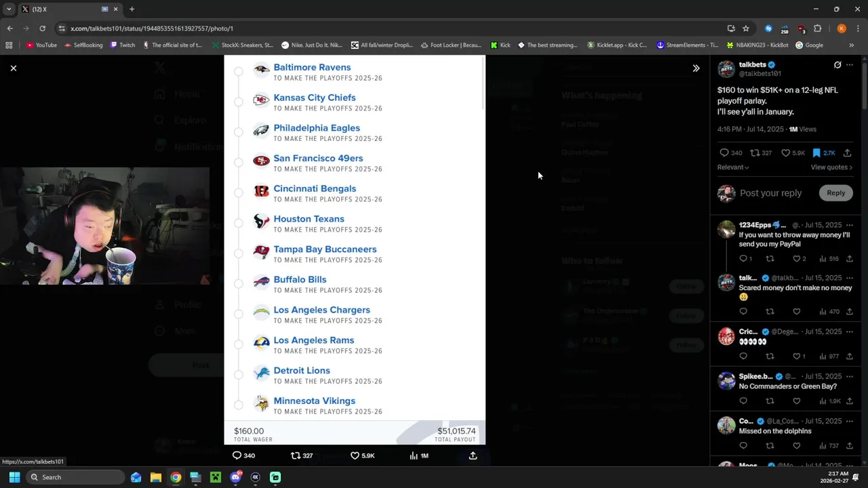
Task: Open View quotes link
Action: [831, 167]
